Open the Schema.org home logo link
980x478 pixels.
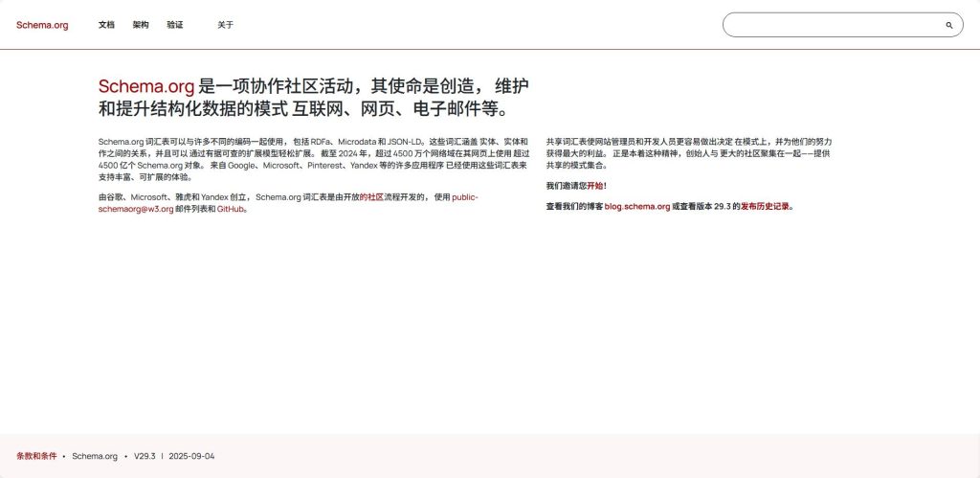pyautogui.click(x=42, y=25)
